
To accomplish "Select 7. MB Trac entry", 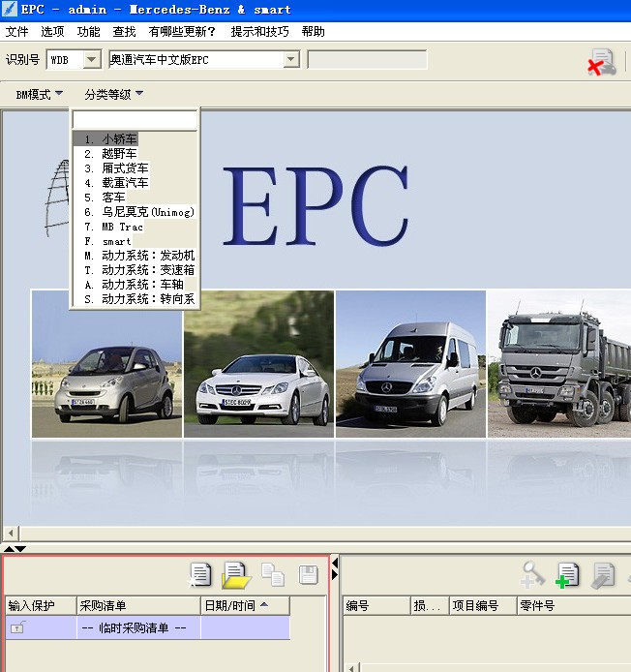I will [135, 227].
